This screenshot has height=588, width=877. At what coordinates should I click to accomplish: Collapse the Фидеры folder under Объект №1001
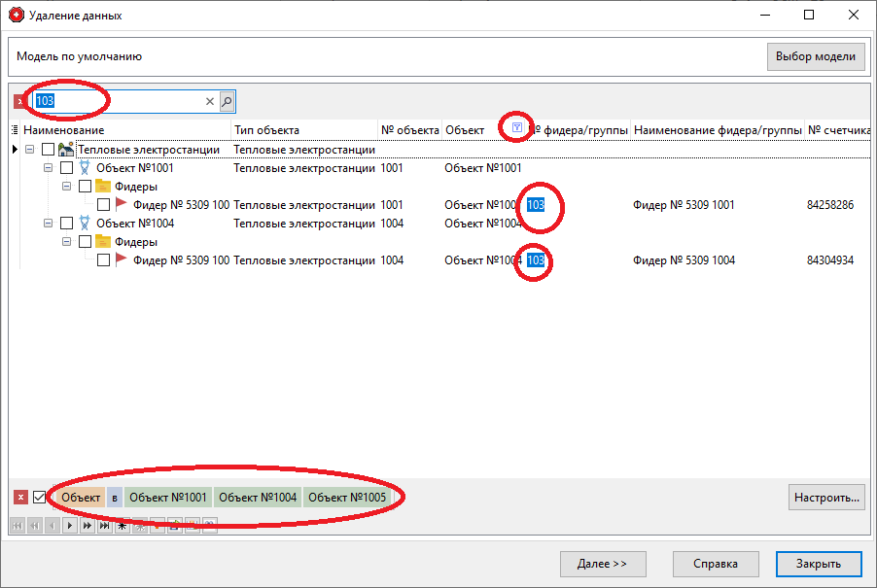pyautogui.click(x=67, y=187)
